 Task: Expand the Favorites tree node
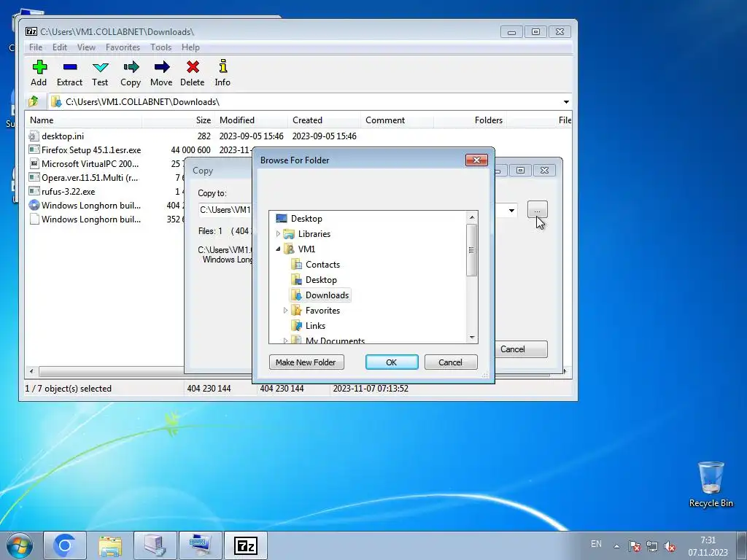tap(285, 311)
